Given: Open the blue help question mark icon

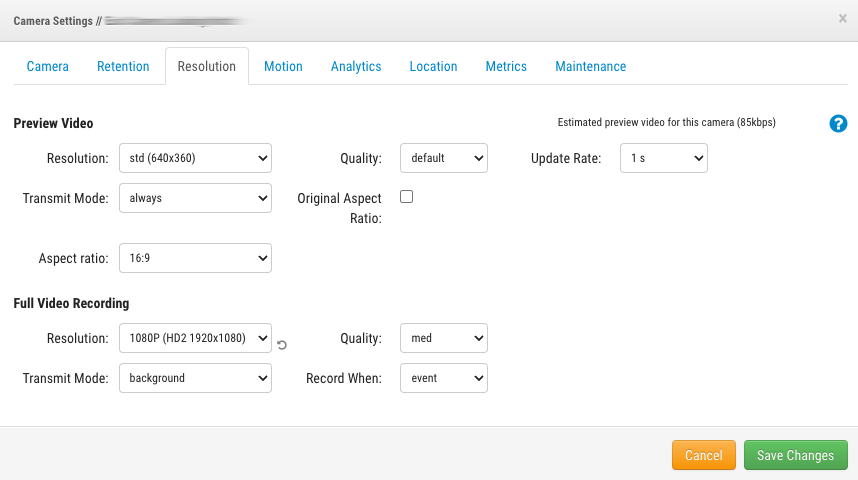Looking at the screenshot, I should coord(838,124).
